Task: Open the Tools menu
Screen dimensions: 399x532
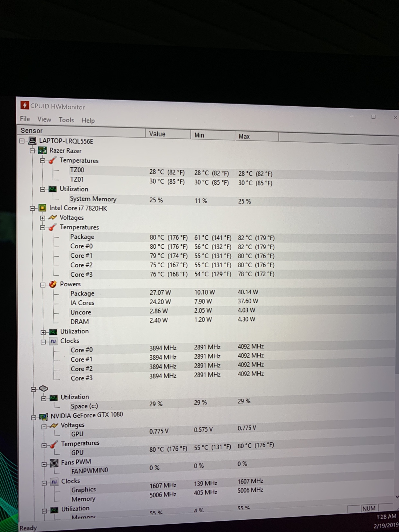Action: 66,120
